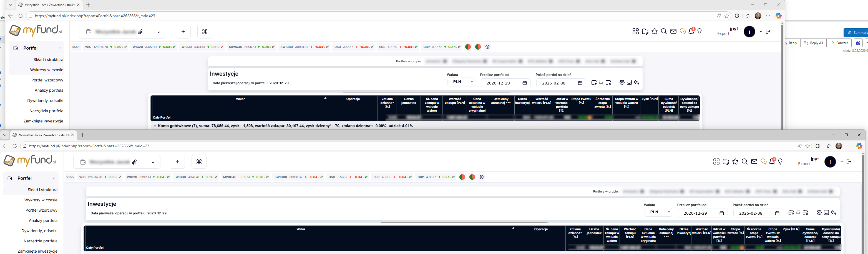Collapse the Portfel sidebar section in the lower window
Screen dimensions: 868x254
click(54, 178)
